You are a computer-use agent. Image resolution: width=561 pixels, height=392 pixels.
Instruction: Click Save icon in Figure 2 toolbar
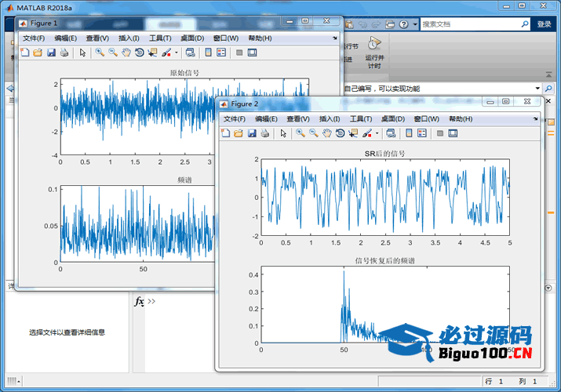(x=252, y=133)
